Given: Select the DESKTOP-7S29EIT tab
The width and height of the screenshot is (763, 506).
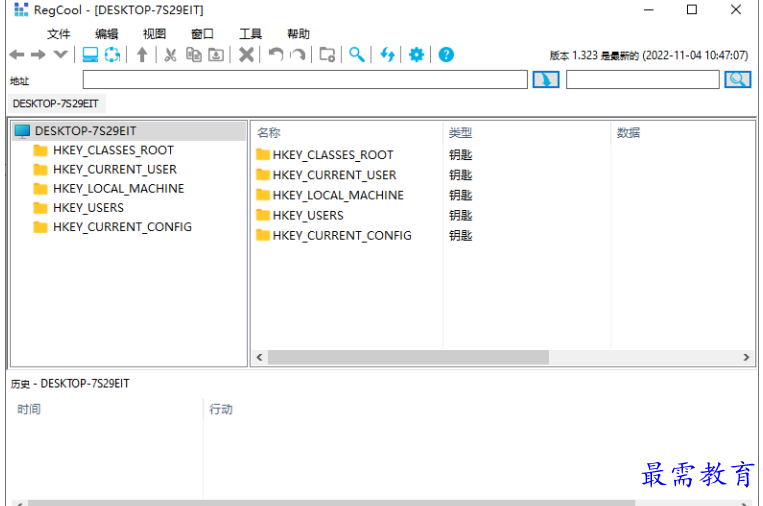Looking at the screenshot, I should click(56, 104).
